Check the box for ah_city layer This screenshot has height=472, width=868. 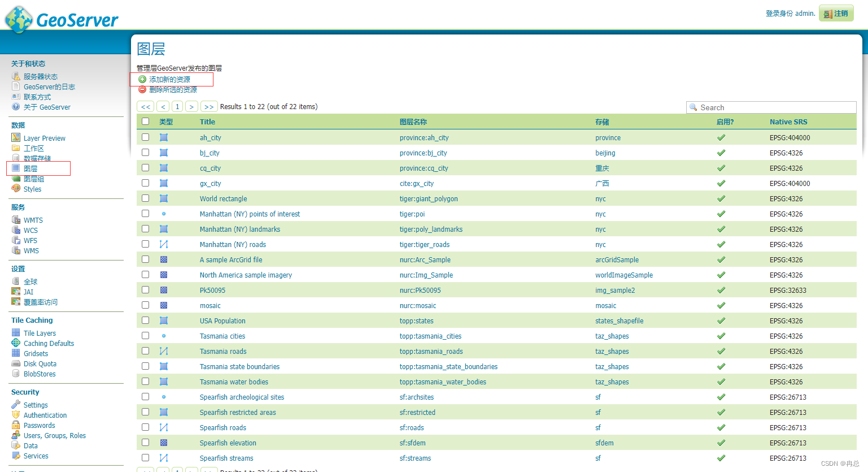(146, 137)
